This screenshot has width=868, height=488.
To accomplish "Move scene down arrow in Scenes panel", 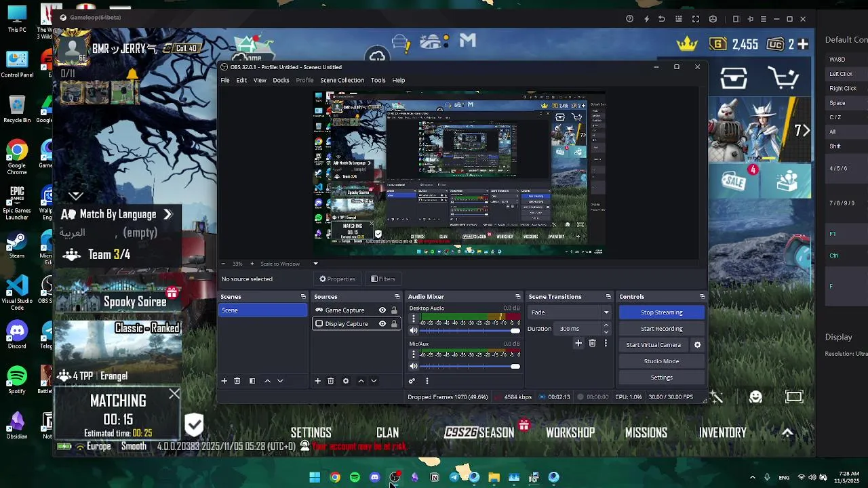I will [x=280, y=381].
